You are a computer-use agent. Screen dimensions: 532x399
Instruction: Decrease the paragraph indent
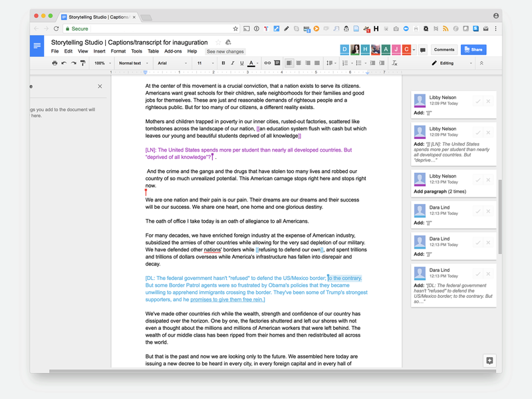pyautogui.click(x=372, y=63)
